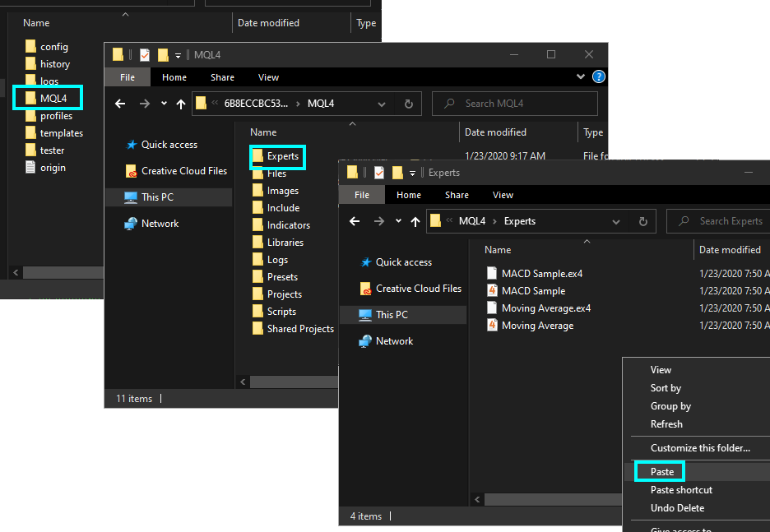Open the File tab in MQL4 window
Image resolution: width=770 pixels, height=532 pixels.
click(x=128, y=77)
